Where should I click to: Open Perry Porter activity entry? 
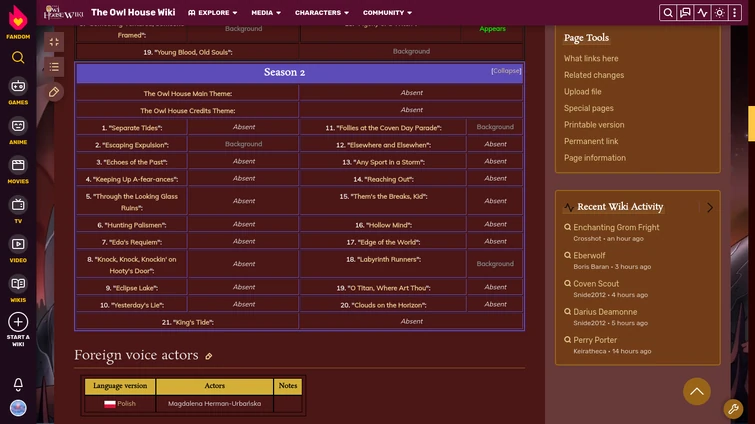[595, 340]
